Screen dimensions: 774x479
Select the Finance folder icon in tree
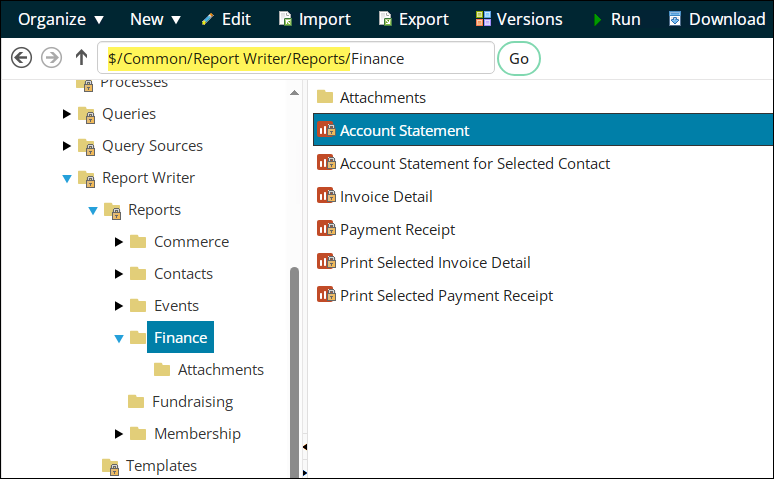point(138,338)
